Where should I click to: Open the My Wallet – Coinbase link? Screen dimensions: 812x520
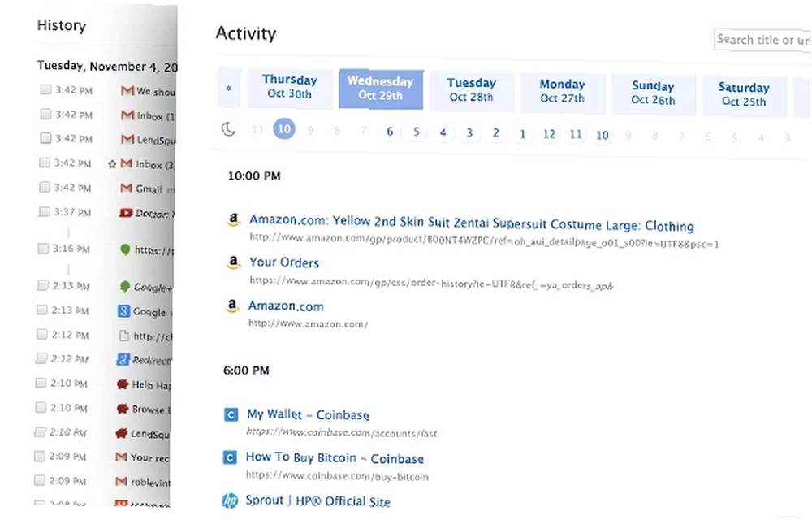308,415
